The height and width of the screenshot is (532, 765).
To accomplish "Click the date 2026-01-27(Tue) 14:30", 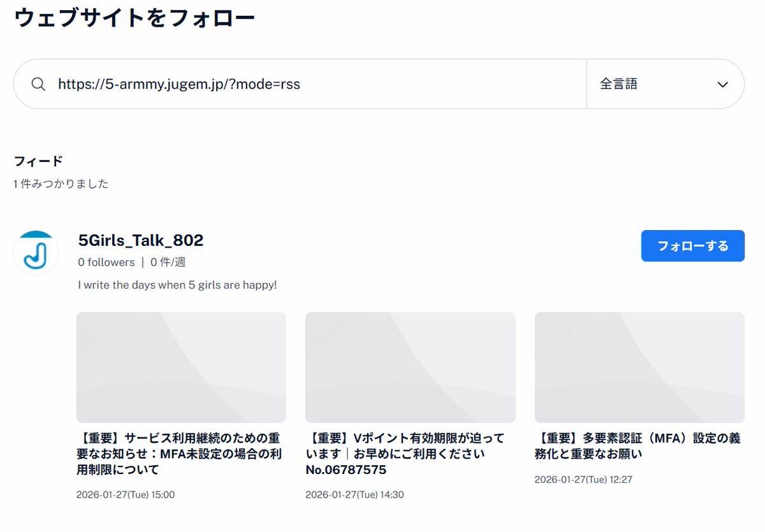I will coord(354,494).
